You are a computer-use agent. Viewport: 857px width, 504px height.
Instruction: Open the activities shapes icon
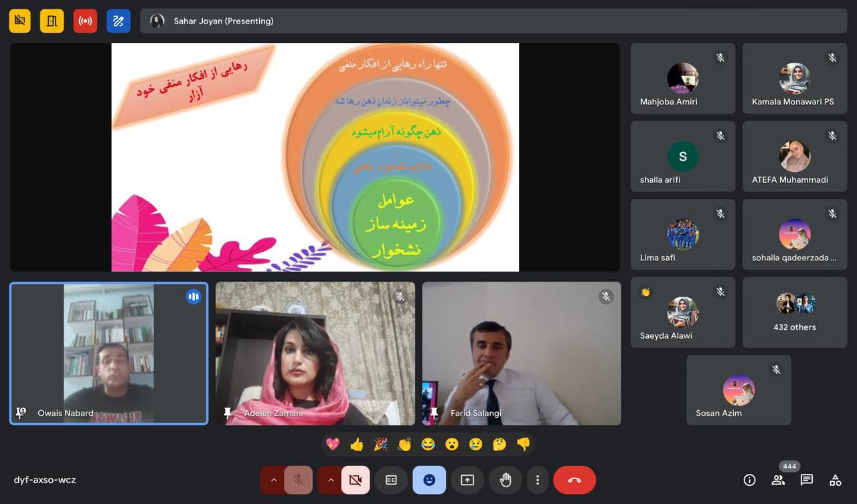click(x=836, y=480)
